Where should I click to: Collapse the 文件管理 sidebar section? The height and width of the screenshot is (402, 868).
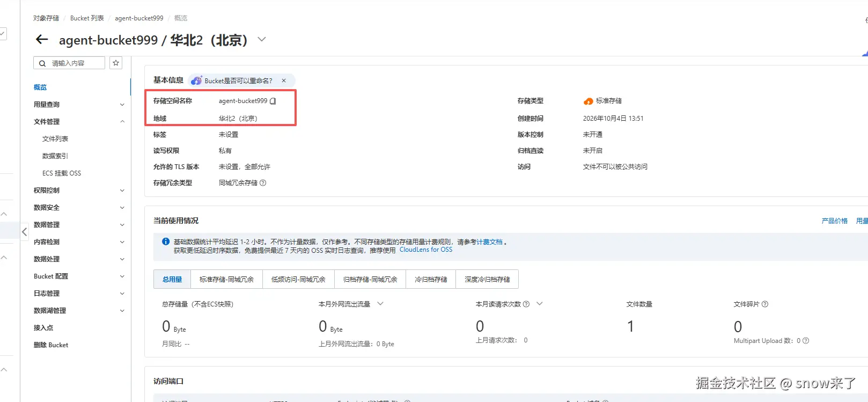point(122,122)
